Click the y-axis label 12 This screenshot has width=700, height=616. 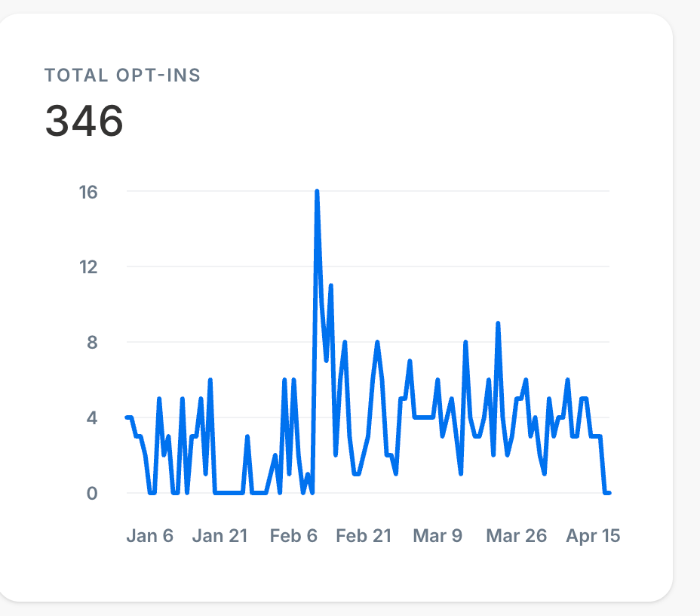click(88, 267)
